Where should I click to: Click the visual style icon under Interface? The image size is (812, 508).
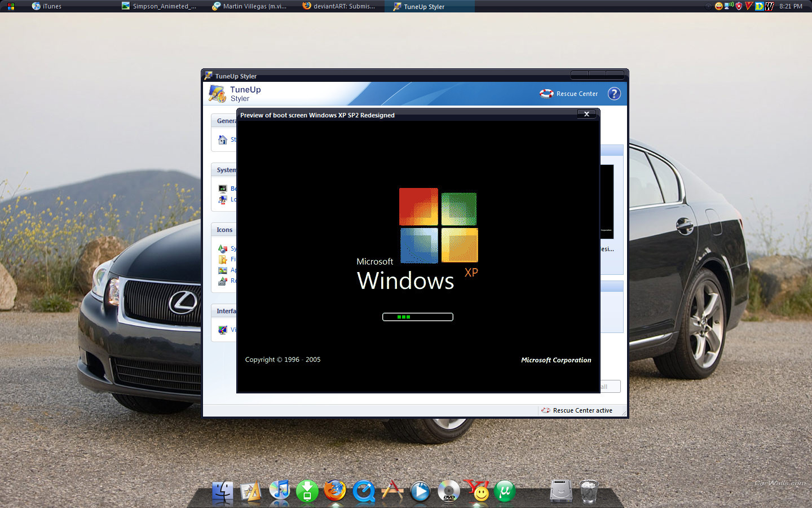pyautogui.click(x=223, y=330)
